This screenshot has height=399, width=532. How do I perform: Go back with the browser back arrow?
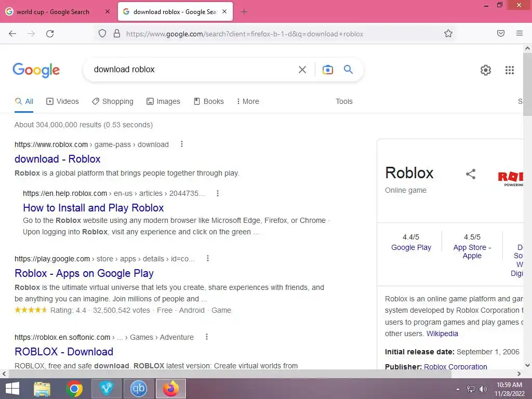pos(12,34)
